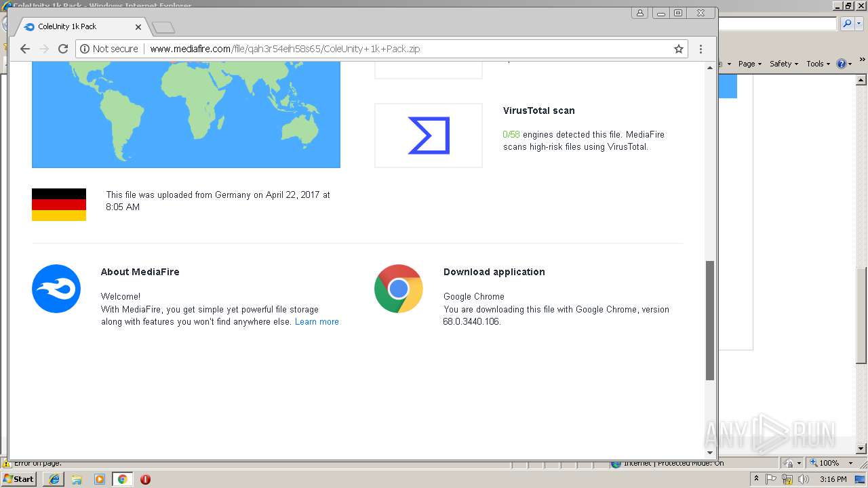Viewport: 868px width, 488px height.
Task: Select the ColeUnity 1k Pack tab
Action: (80, 27)
